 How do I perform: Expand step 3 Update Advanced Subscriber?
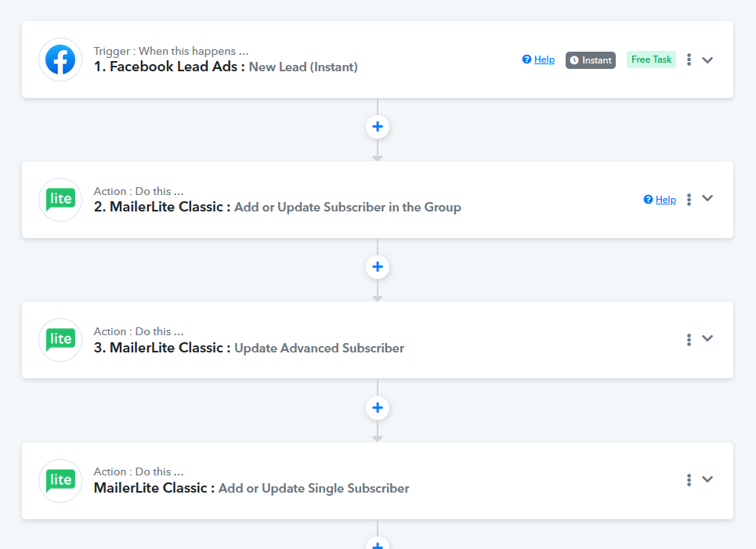[x=707, y=338]
